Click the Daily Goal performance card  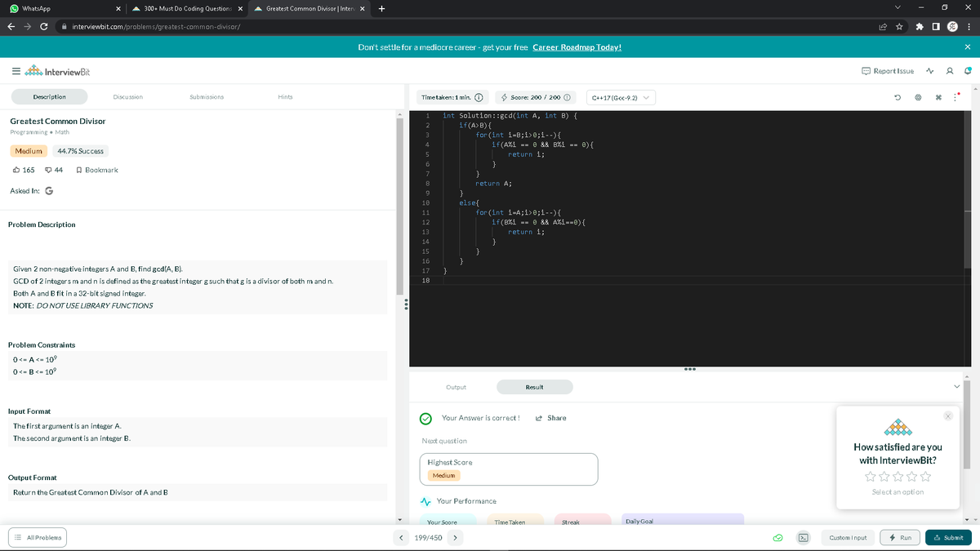(683, 519)
